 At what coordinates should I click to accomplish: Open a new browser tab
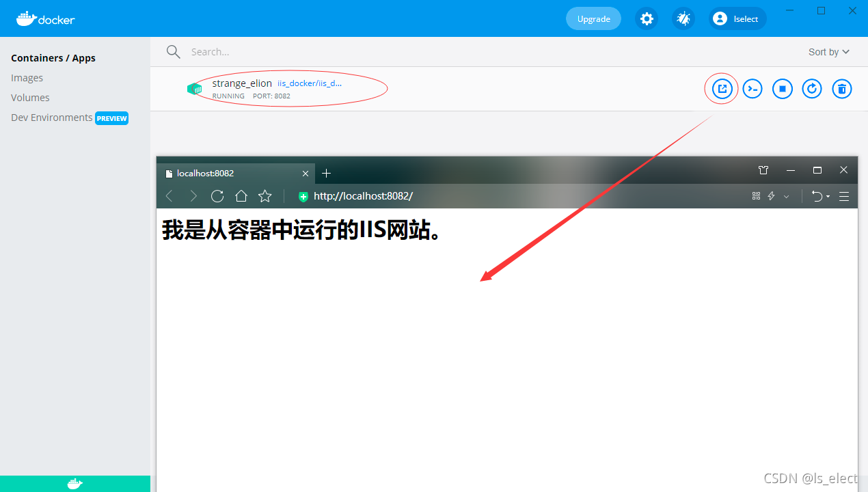click(327, 174)
